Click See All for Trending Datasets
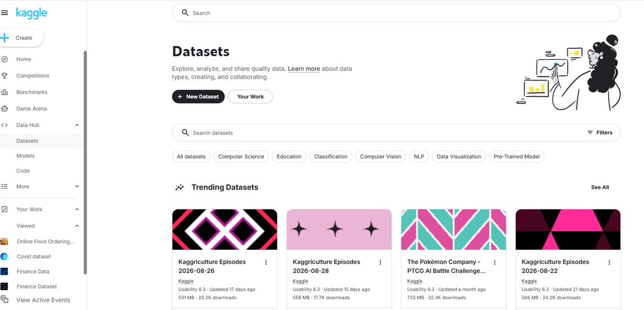644x310 pixels. 600,188
